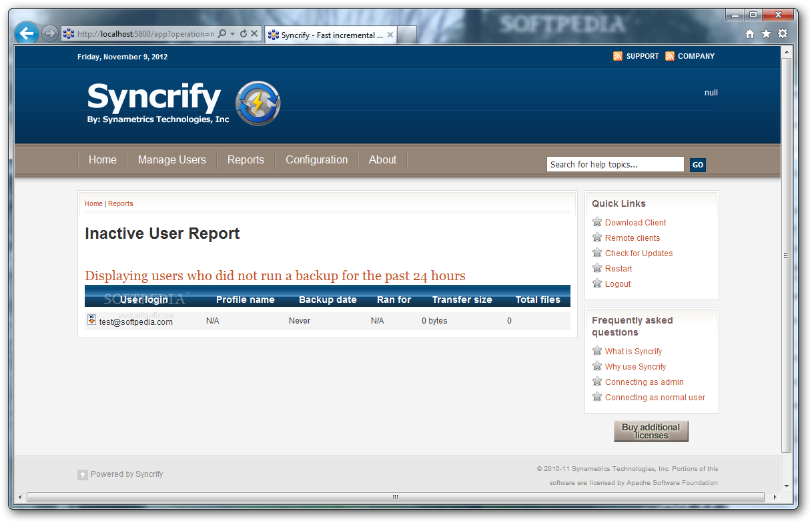Click the Transfer size column header
812x523 pixels.
462,300
